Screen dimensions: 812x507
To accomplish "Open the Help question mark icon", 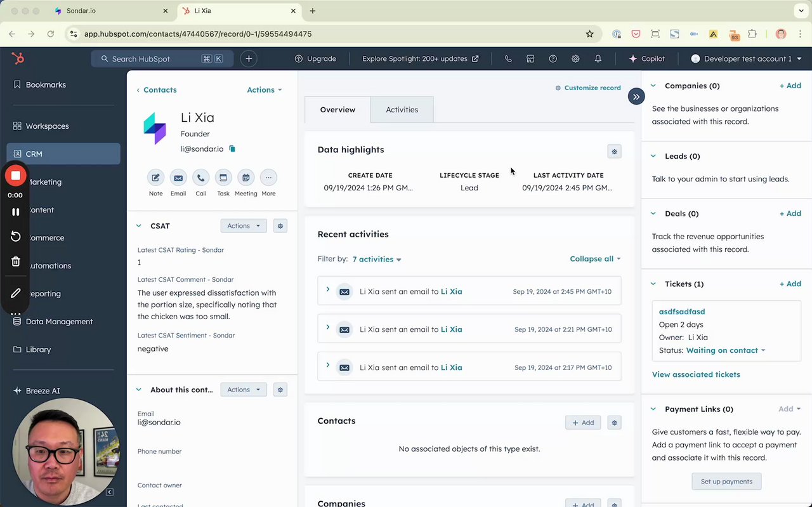I will coord(553,58).
